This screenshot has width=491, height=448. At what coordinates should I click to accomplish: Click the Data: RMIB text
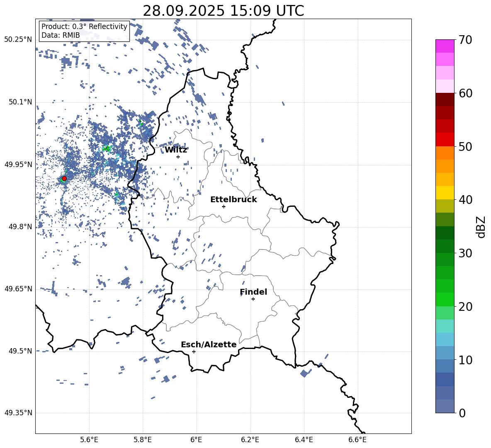click(61, 35)
